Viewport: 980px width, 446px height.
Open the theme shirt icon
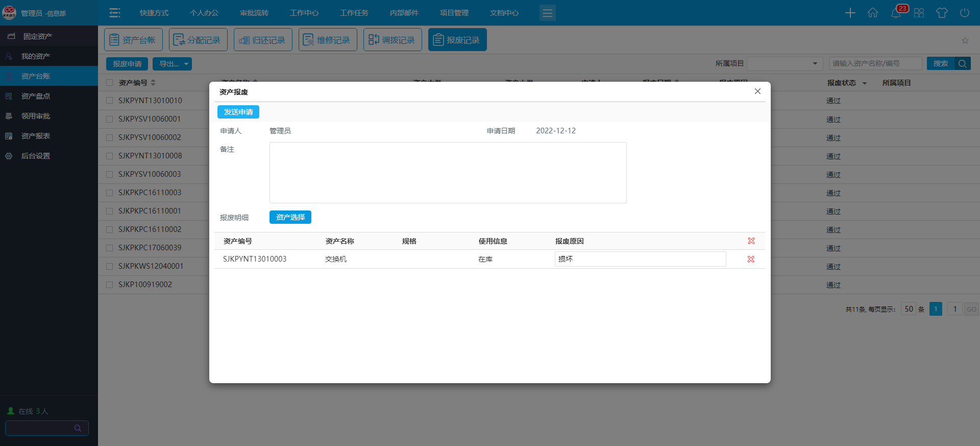point(942,13)
